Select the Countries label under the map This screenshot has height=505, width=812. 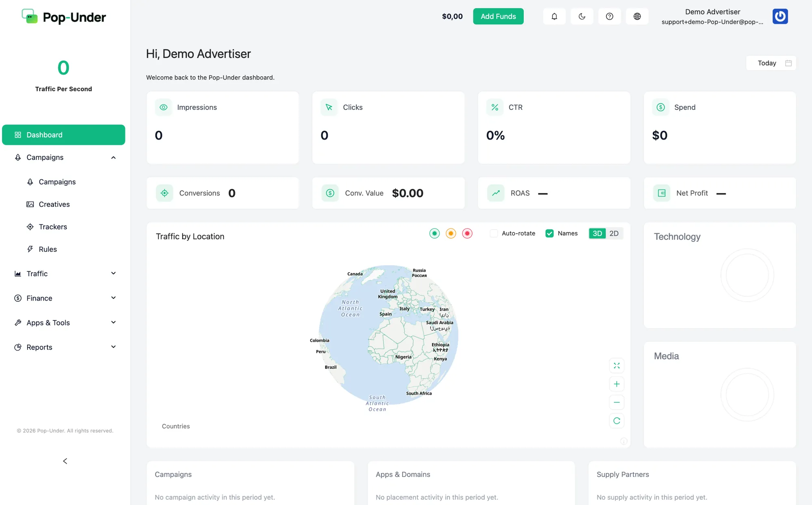[x=176, y=426]
